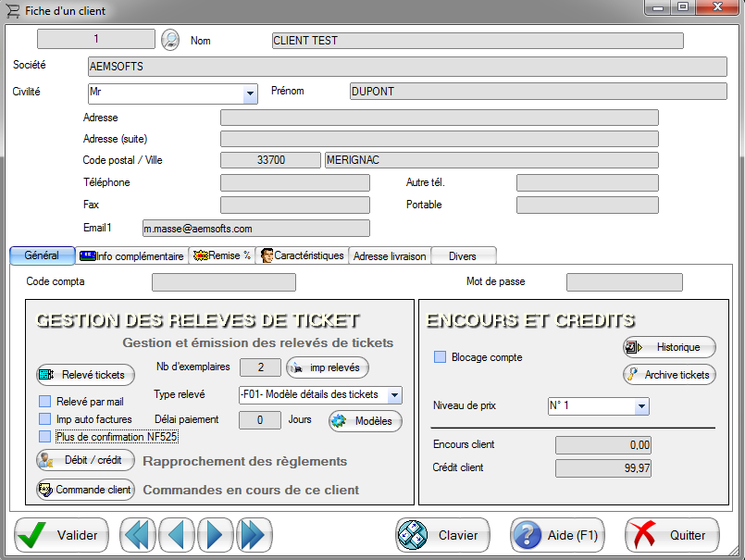The height and width of the screenshot is (560, 745).
Task: Print statements with imp relevés
Action: pos(328,367)
